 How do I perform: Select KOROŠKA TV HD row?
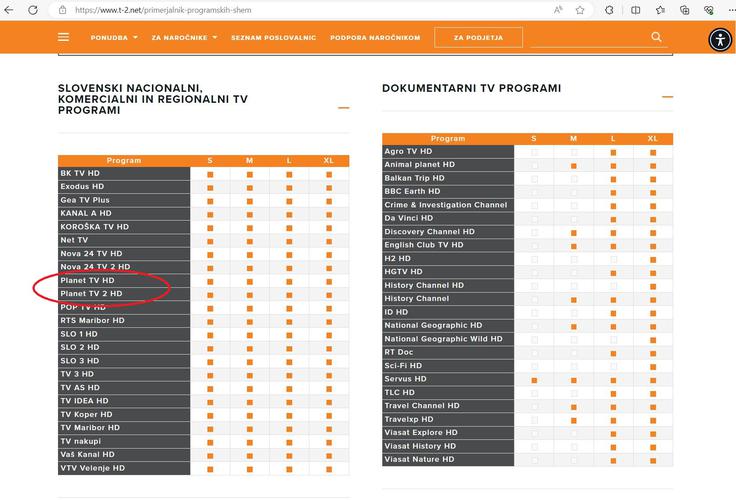203,227
